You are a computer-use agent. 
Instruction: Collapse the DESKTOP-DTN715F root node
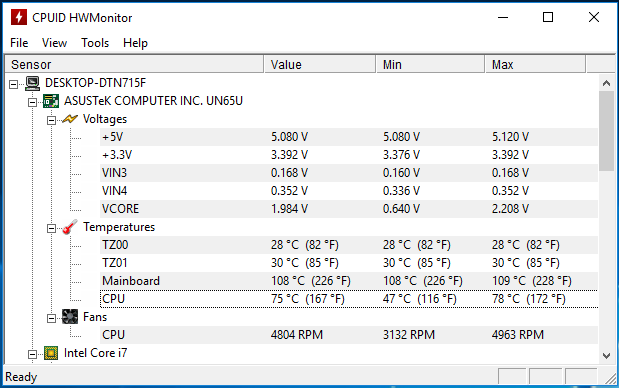pyautogui.click(x=13, y=84)
